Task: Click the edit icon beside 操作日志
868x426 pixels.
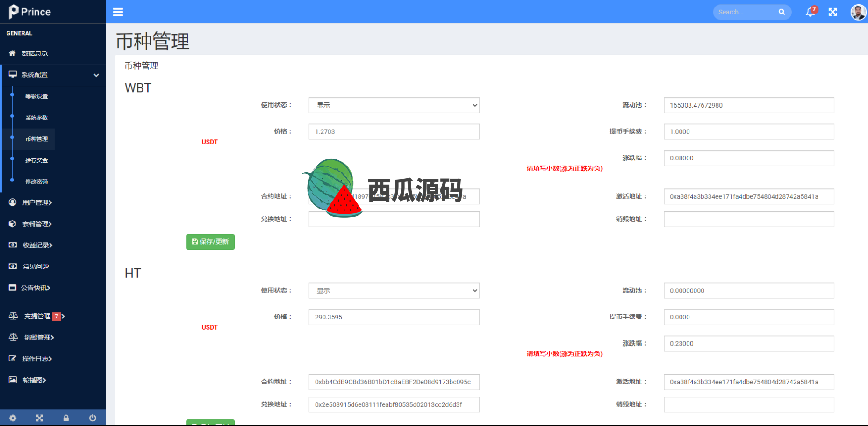Action: click(13, 359)
